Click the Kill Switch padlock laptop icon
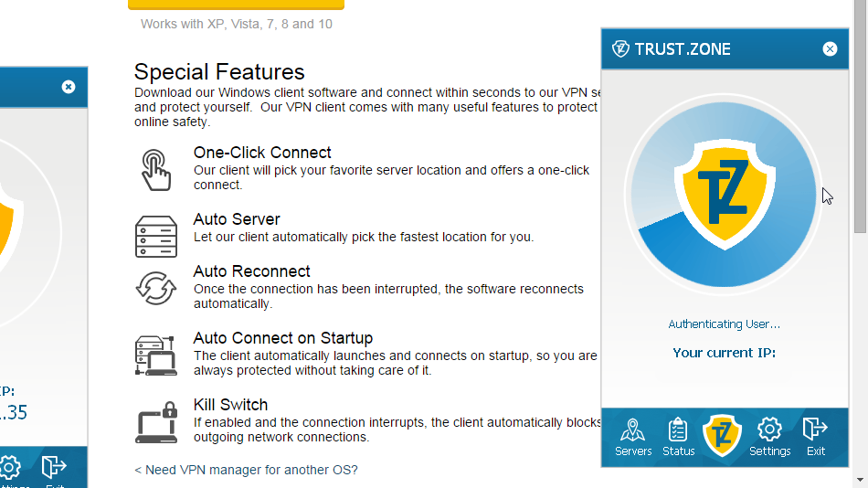 click(156, 421)
